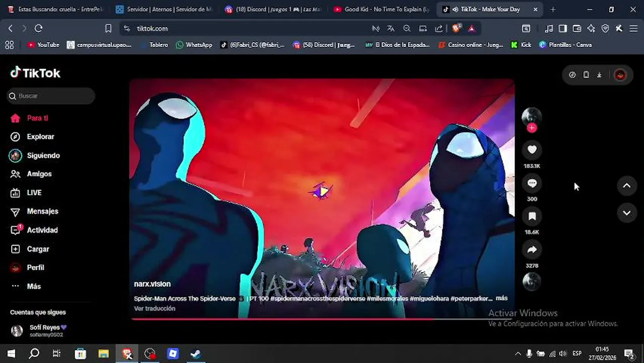The image size is (644, 363).
Task: Open a new tab with the plus
Action: [553, 9]
